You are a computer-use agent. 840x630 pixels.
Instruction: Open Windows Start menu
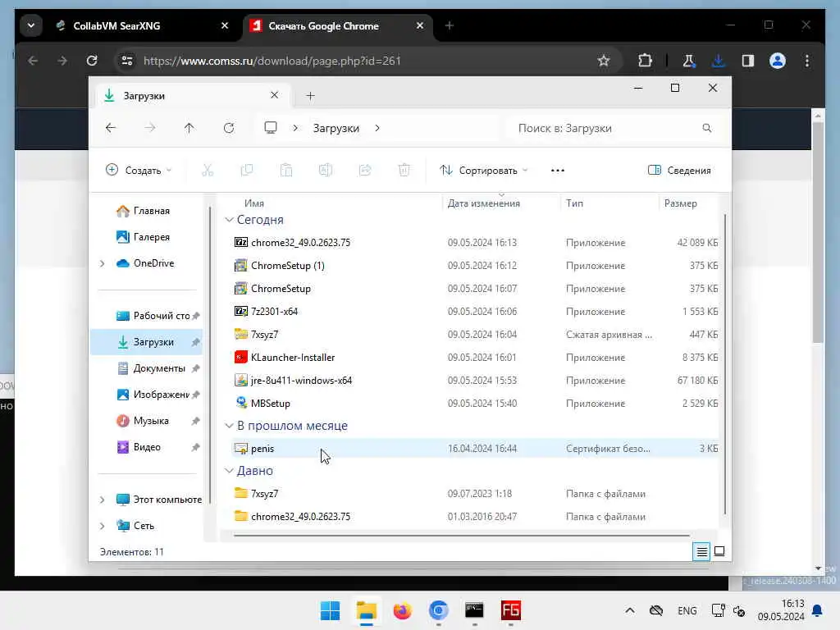[x=330, y=610]
